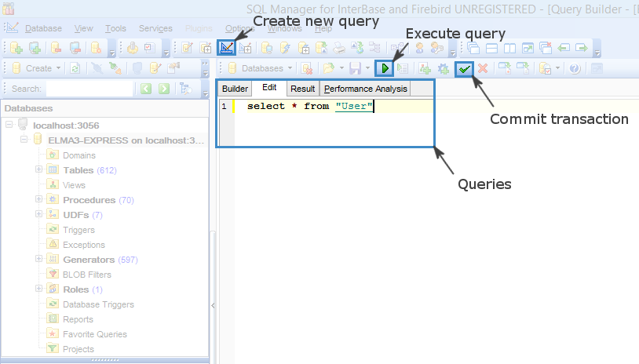
Task: Click the red X rollback transaction icon
Action: tap(483, 69)
